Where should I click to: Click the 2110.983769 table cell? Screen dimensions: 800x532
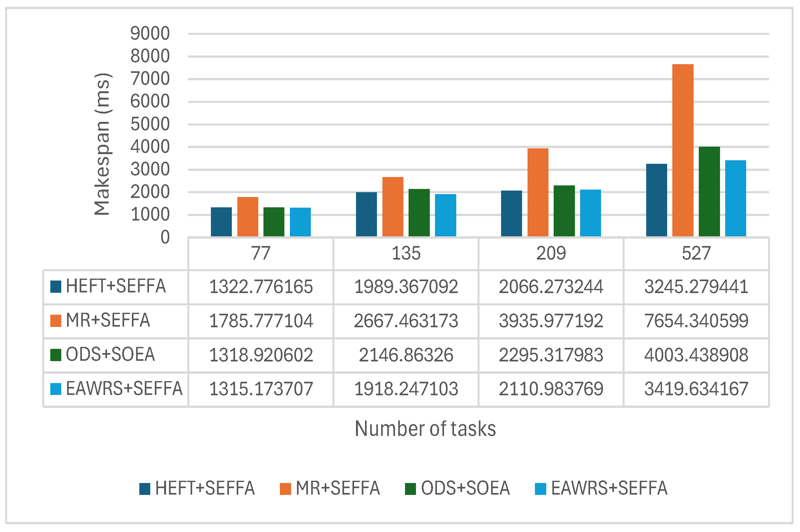tap(551, 389)
